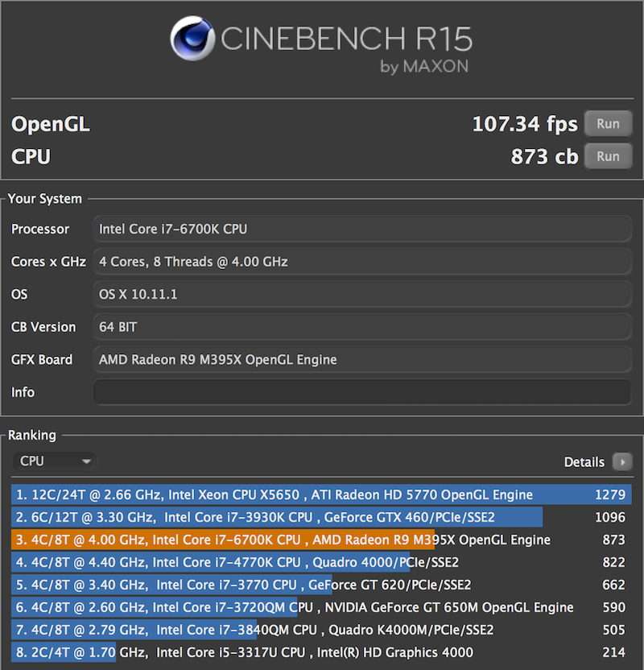Click the CINEBENCH R15 title text

click(346, 39)
